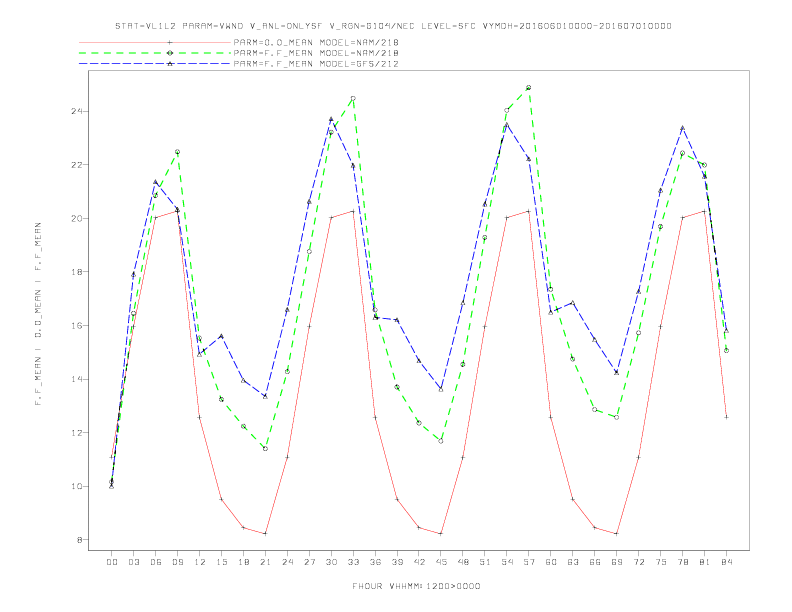Select legend entry PARM=O.O_MEAN MODEL=NAM/218

tap(316, 42)
